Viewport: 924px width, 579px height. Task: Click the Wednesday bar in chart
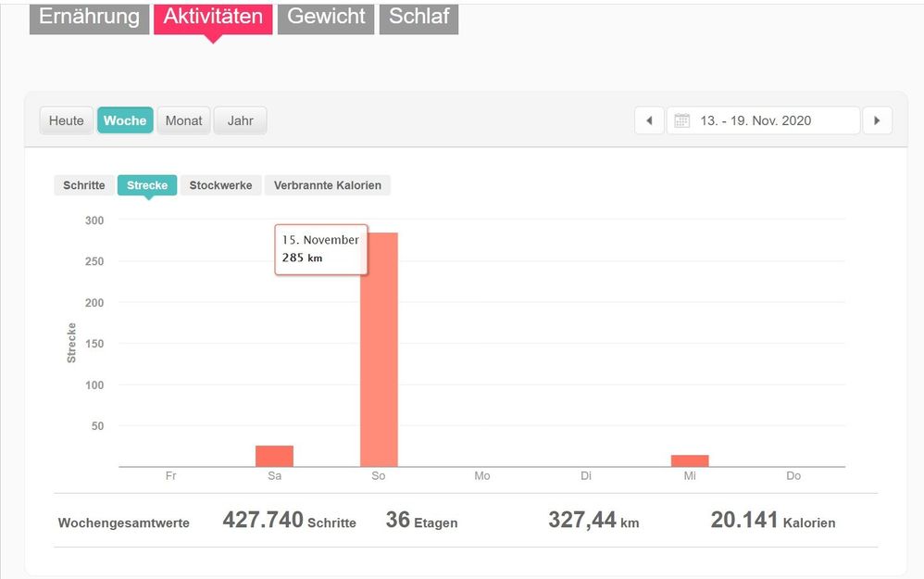point(690,460)
